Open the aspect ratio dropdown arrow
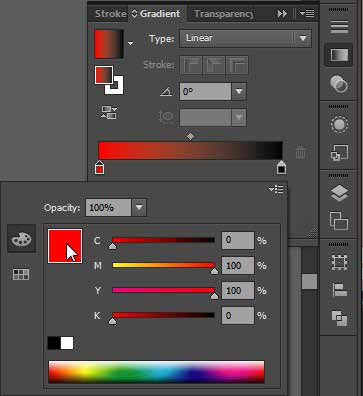The height and width of the screenshot is (396, 363). coord(239,117)
